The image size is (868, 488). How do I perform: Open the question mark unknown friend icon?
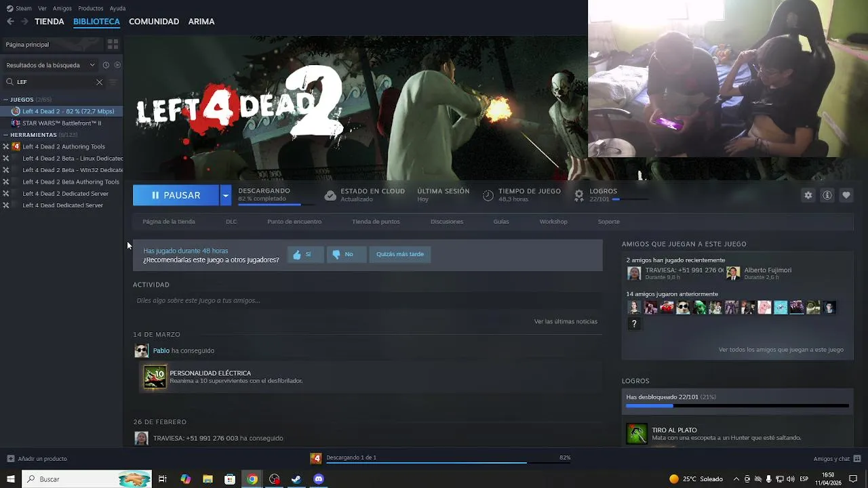[x=634, y=324]
